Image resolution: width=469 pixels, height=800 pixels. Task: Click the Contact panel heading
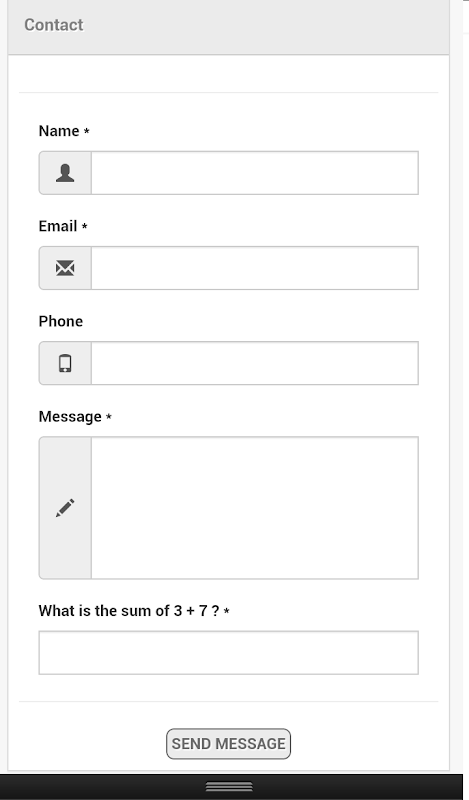(54, 25)
